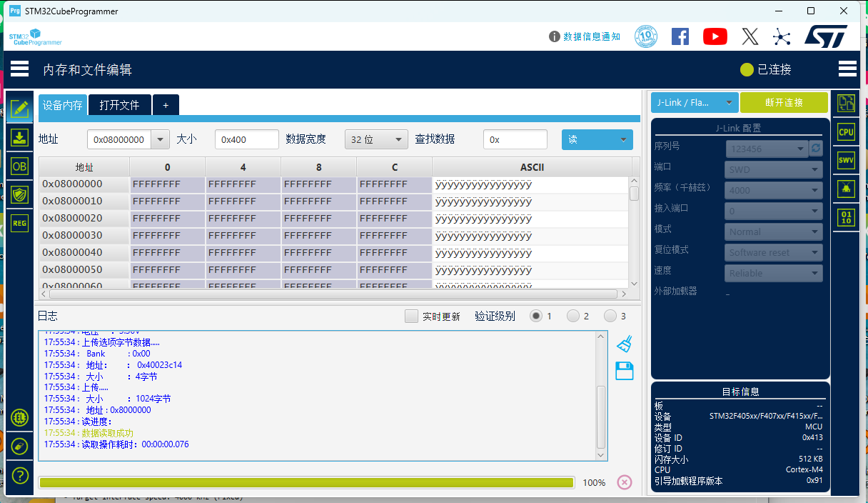Image resolution: width=868 pixels, height=503 pixels.
Task: Open the 32 位 data width dropdown
Action: click(376, 140)
